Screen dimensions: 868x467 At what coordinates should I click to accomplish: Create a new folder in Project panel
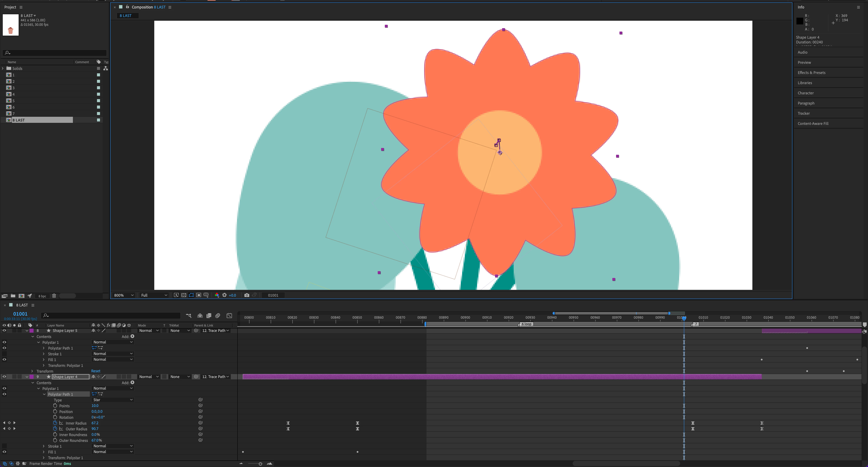pos(13,296)
